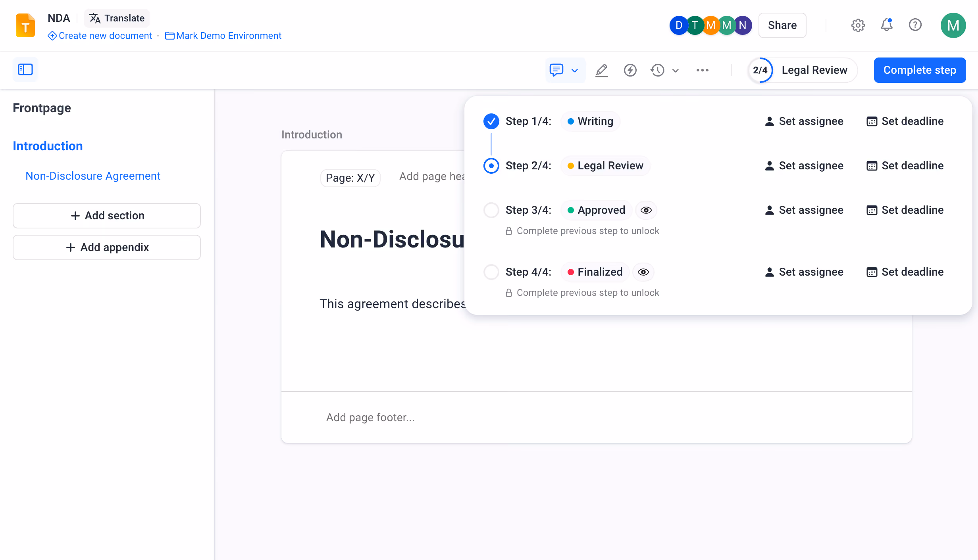Open profile avatar M menu
The width and height of the screenshot is (978, 560).
(953, 25)
